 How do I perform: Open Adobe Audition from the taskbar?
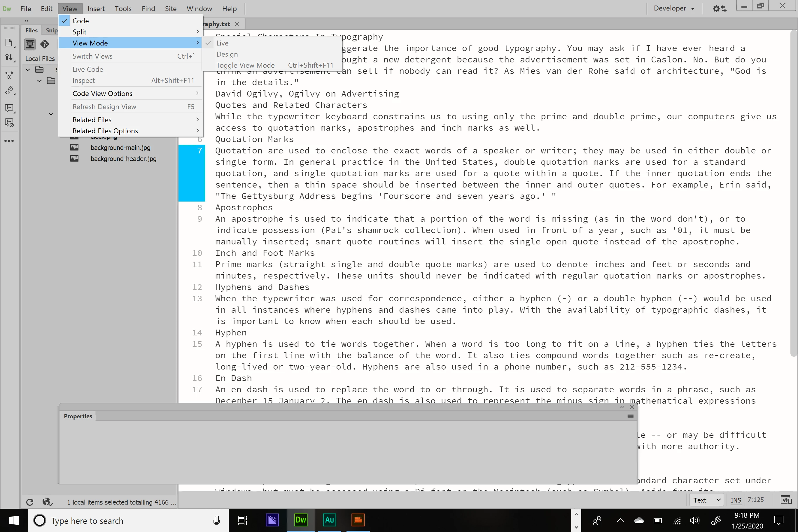point(329,520)
